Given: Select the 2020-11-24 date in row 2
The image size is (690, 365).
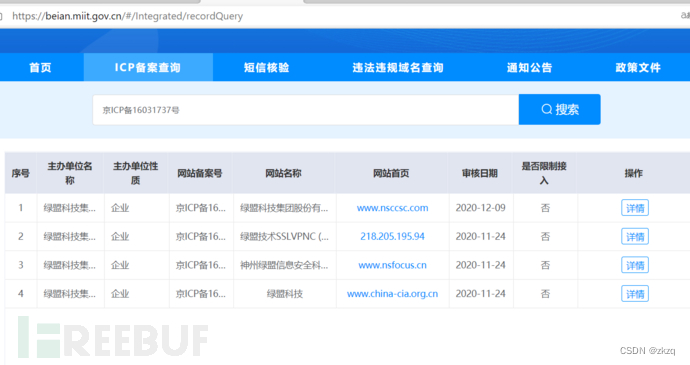Looking at the screenshot, I should click(x=481, y=236).
